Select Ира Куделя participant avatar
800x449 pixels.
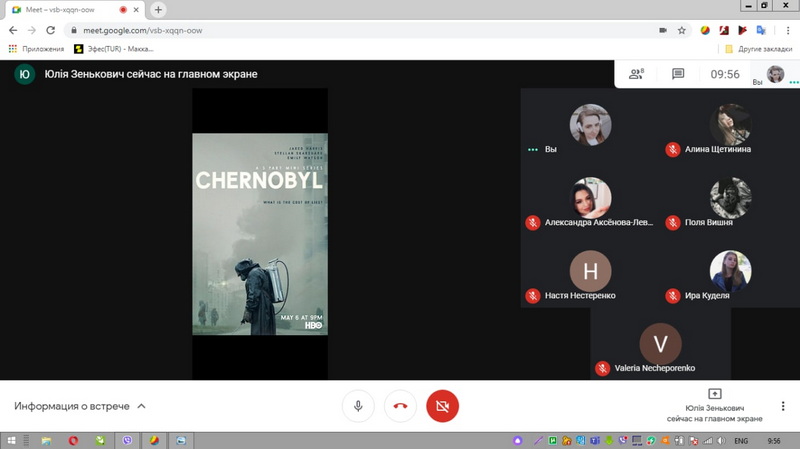pyautogui.click(x=730, y=271)
